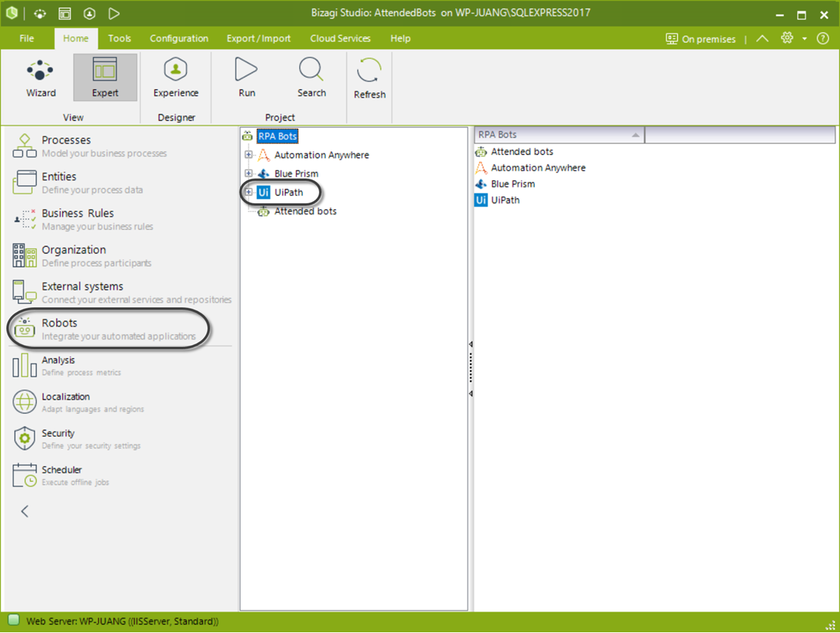Open the Tools tab
This screenshot has width=840, height=633.
tap(120, 38)
